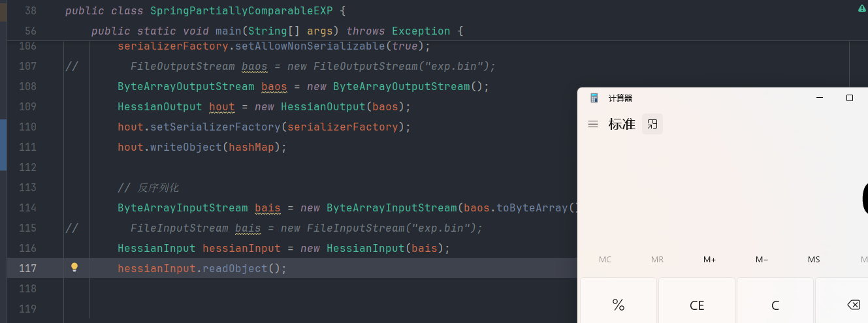Image resolution: width=868 pixels, height=323 pixels.
Task: Click line number 111 in the gutter
Action: click(28, 147)
